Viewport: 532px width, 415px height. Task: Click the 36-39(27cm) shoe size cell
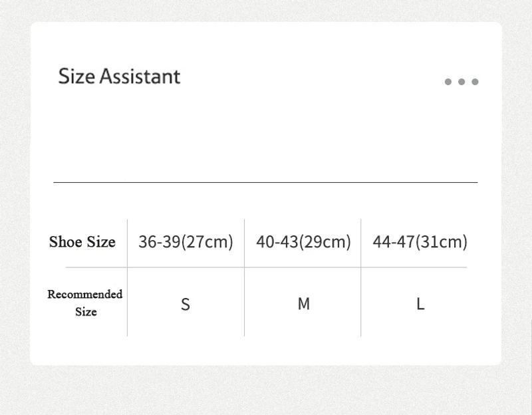(186, 241)
